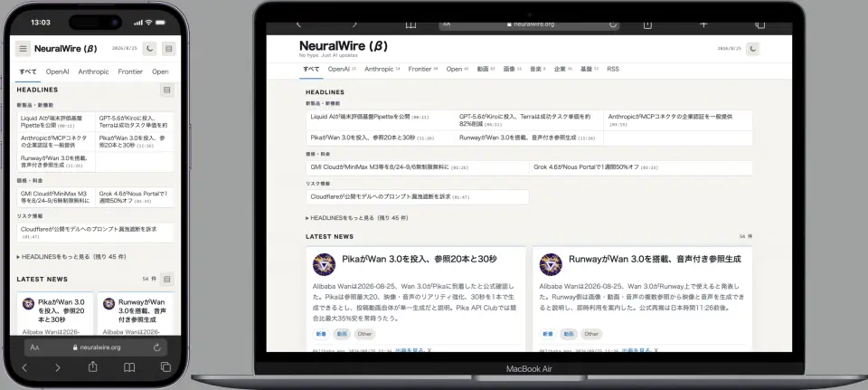Open Liquid AI Pipette headline on phone
This screenshot has width=868, height=390.
click(55, 122)
